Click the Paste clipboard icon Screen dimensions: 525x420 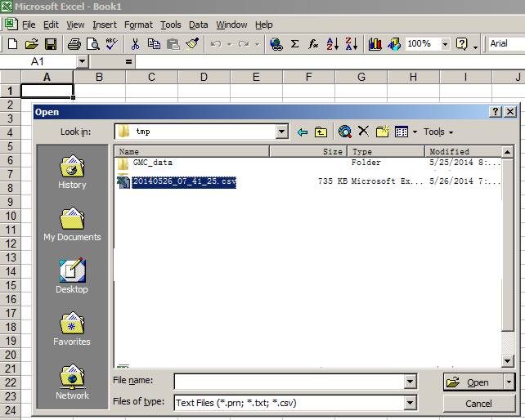coord(173,44)
